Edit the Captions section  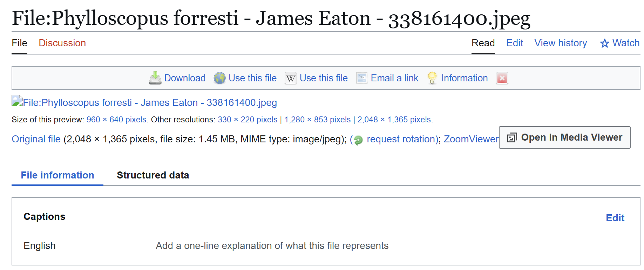(x=615, y=218)
